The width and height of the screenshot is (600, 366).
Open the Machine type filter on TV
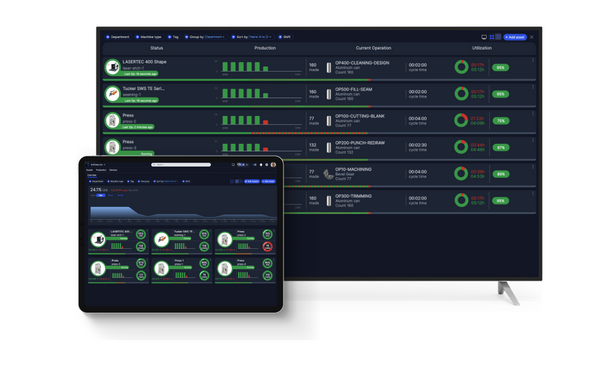[149, 37]
